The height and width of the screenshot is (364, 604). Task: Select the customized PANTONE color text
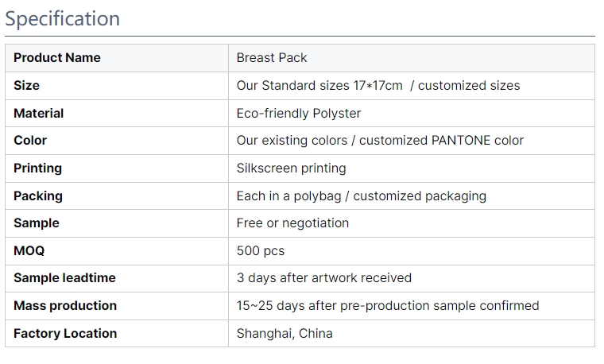441,141
